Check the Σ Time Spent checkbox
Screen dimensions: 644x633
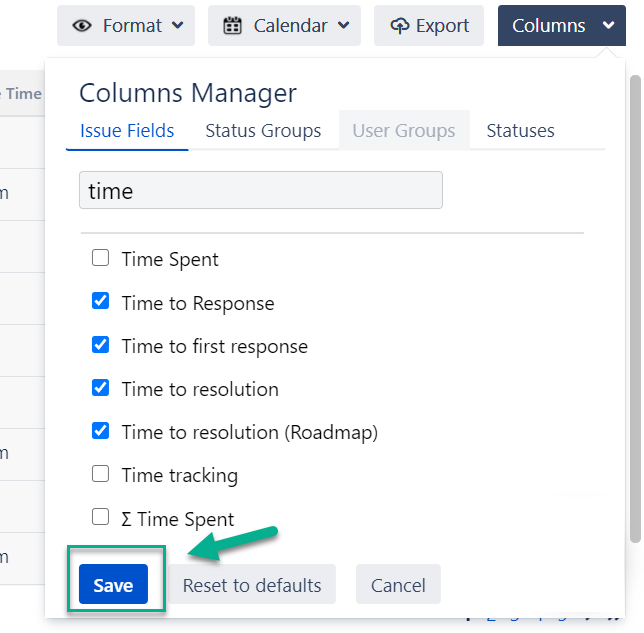100,517
